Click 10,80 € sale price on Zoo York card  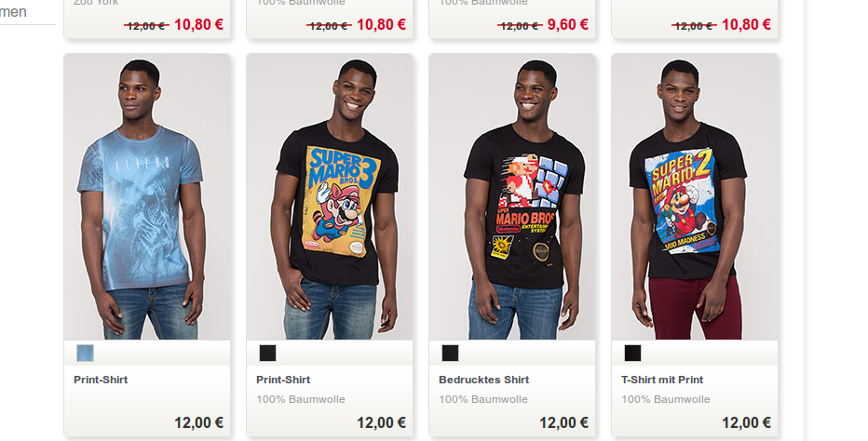click(x=198, y=24)
